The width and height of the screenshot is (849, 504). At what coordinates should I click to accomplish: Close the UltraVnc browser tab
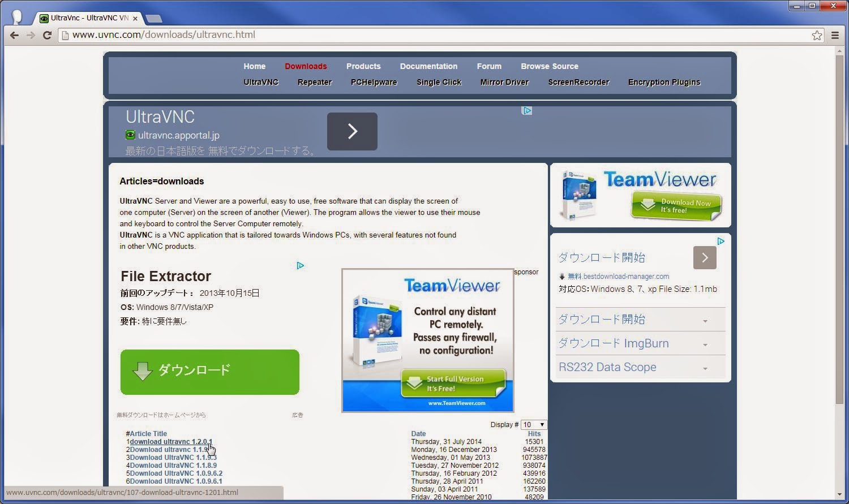[135, 18]
